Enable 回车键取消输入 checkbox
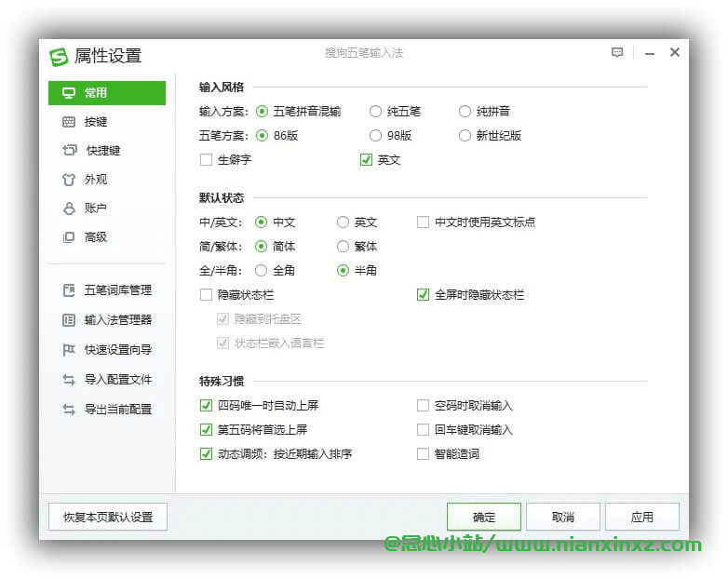The height and width of the screenshot is (579, 728). pos(423,429)
